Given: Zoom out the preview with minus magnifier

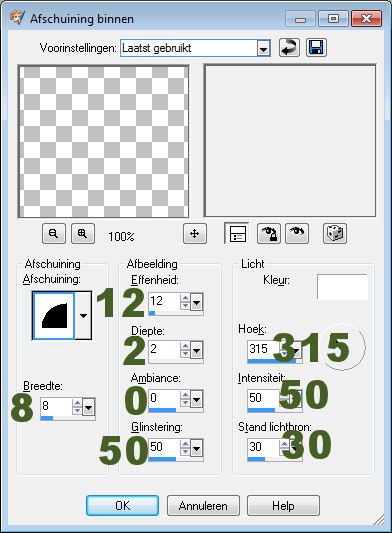Looking at the screenshot, I should pos(54,234).
